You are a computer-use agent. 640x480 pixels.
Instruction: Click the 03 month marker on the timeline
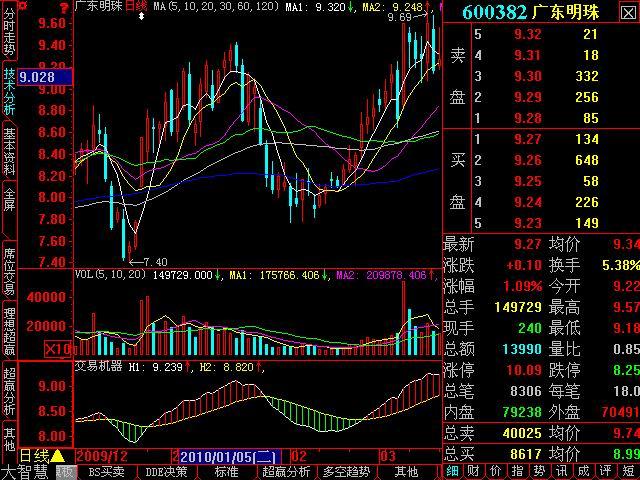tap(388, 456)
